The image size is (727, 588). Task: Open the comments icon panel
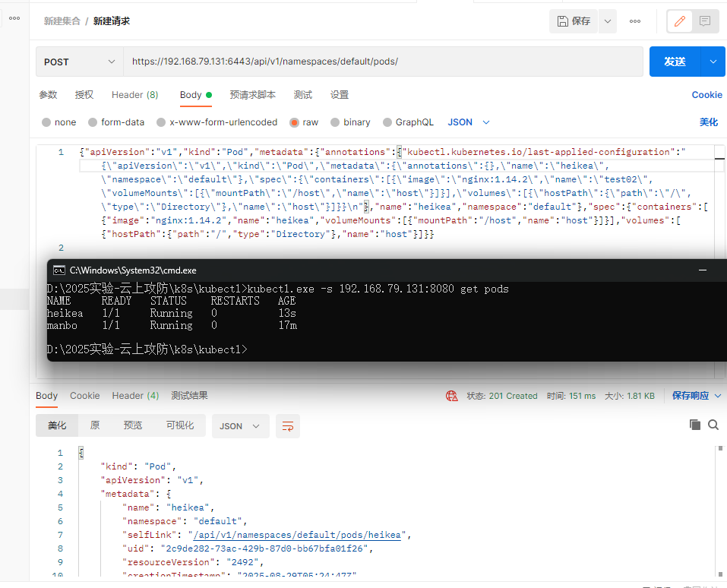[705, 21]
